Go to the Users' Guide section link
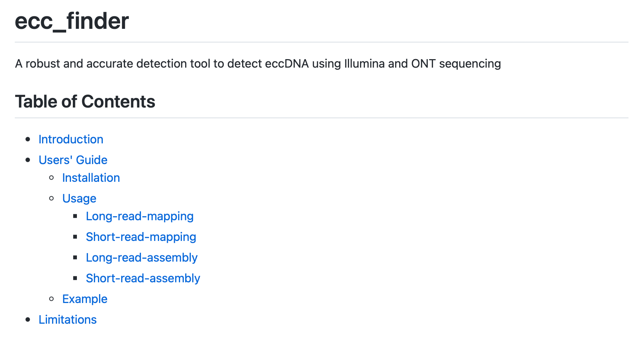The height and width of the screenshot is (337, 644). point(73,160)
